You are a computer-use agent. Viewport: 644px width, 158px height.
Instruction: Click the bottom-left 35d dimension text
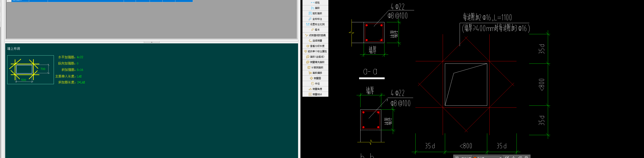click(x=430, y=146)
